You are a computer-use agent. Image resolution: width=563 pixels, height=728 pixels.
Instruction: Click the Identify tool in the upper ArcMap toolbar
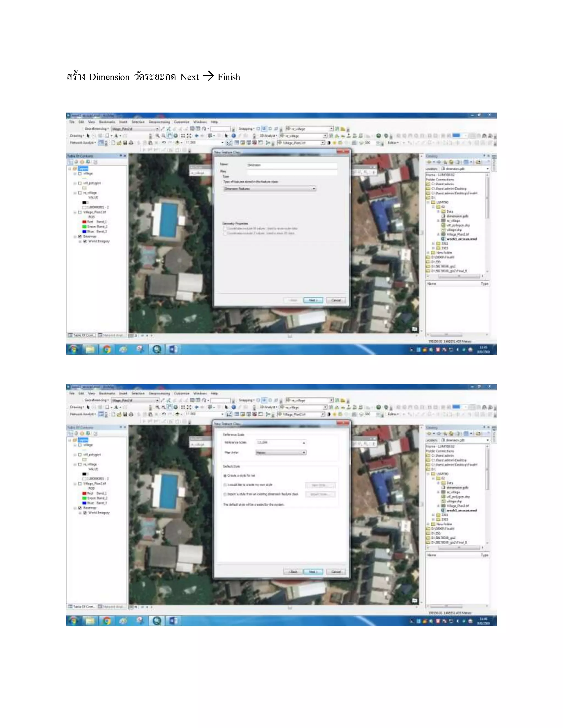(233, 136)
